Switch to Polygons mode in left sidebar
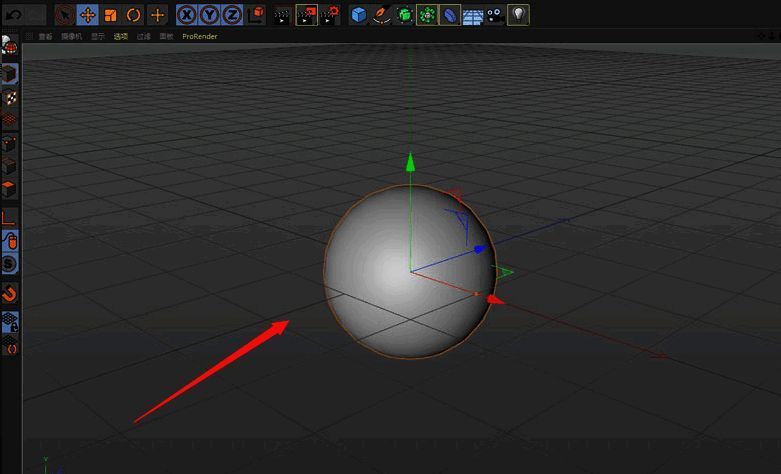The width and height of the screenshot is (781, 474). click(9, 189)
